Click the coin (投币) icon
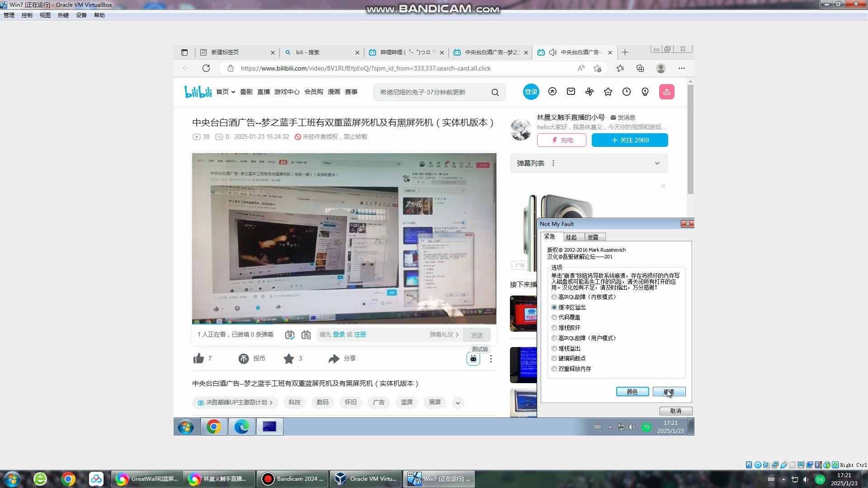Screen dimensions: 868x488 (244, 359)
